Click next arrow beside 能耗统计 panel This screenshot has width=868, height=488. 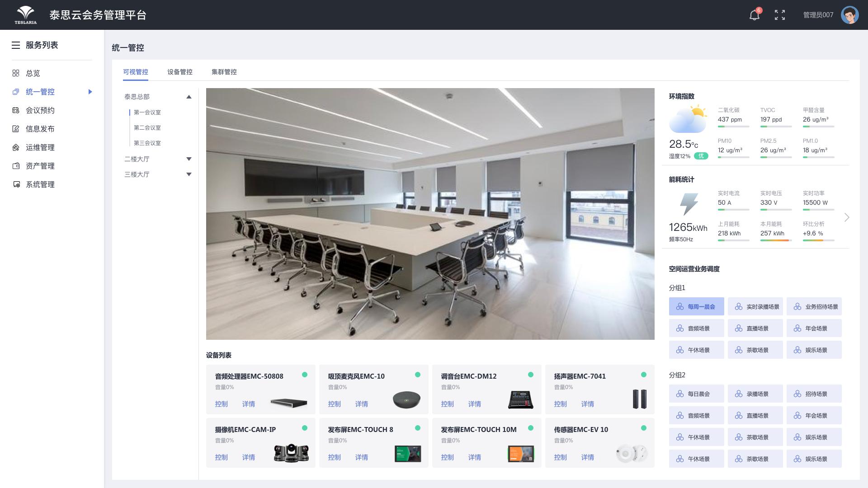[x=847, y=218]
